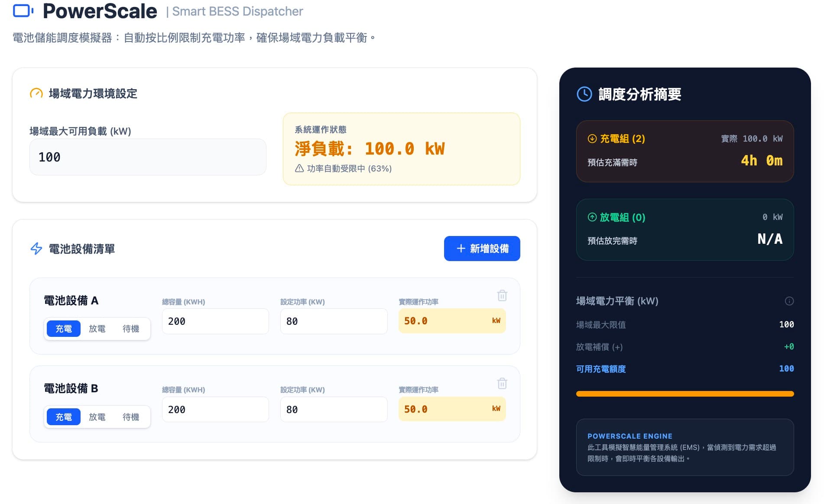Set battery device A to 待機 mode
This screenshot has width=824, height=504.
point(131,329)
